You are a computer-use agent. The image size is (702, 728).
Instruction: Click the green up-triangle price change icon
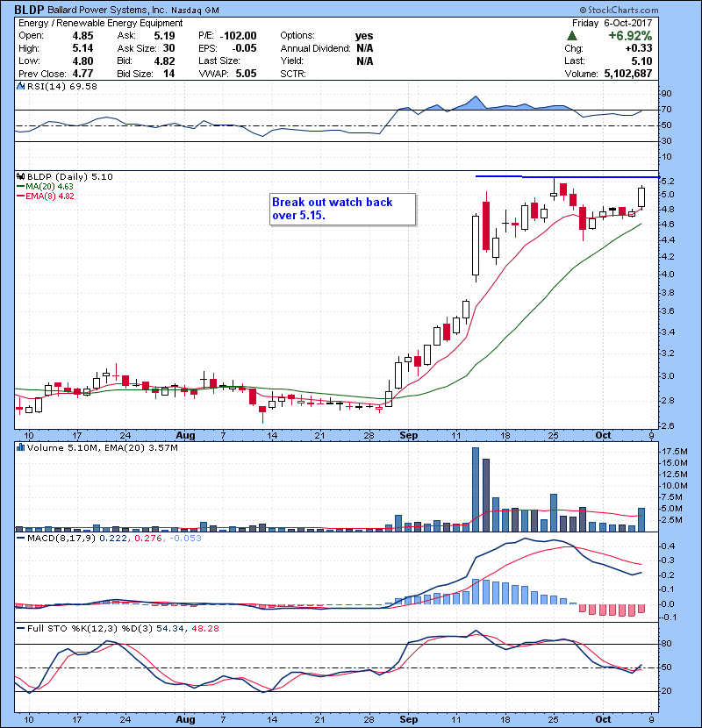tap(572, 35)
